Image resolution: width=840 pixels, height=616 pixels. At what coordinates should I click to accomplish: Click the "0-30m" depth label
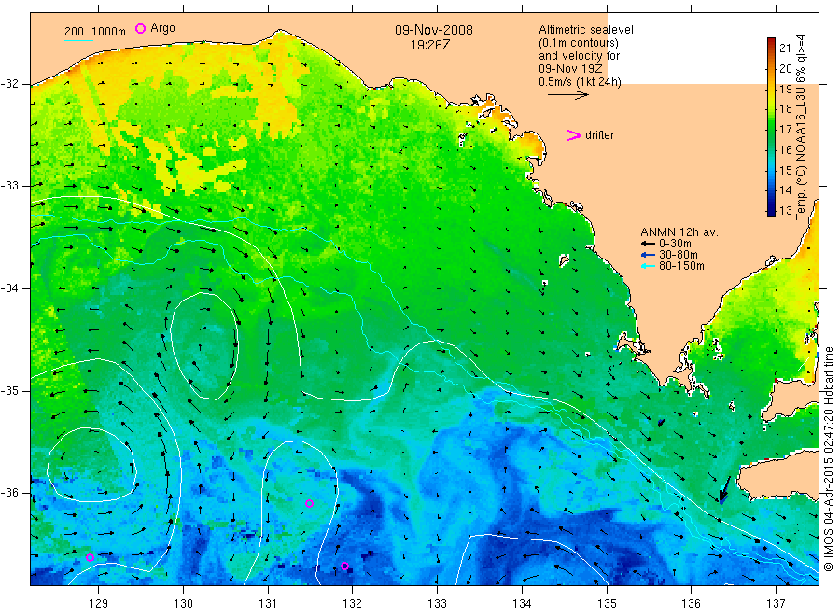[675, 244]
